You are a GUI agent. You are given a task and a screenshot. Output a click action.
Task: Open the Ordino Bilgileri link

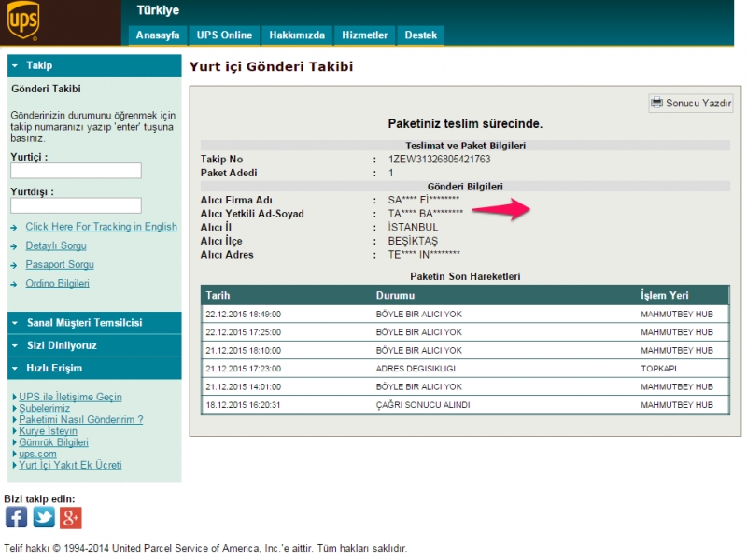[x=57, y=284]
